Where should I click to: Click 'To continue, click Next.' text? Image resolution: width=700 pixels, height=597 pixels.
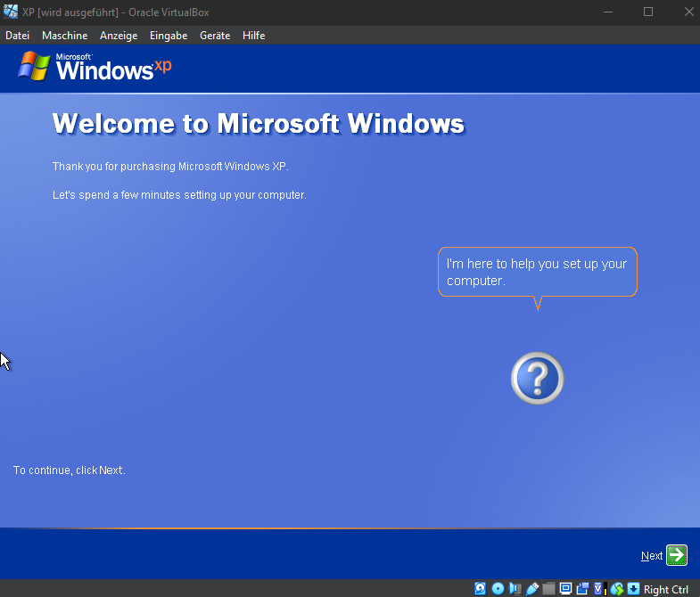70,470
